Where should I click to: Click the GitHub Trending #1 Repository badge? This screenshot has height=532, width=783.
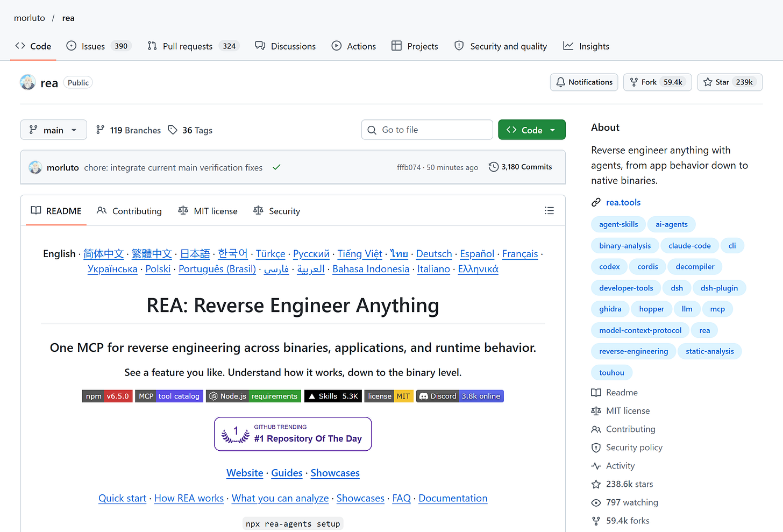[293, 434]
